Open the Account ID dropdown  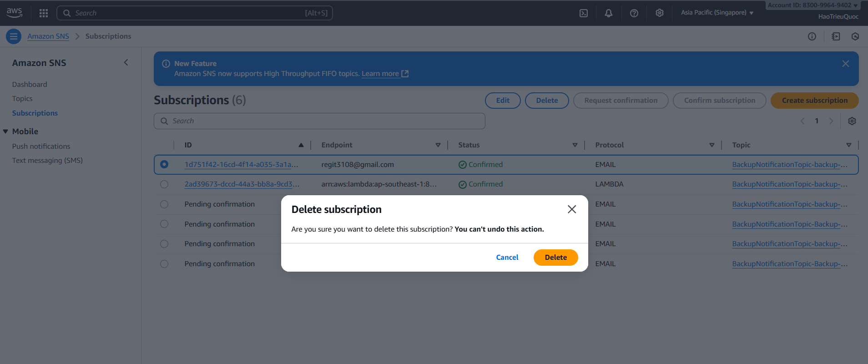pos(812,5)
